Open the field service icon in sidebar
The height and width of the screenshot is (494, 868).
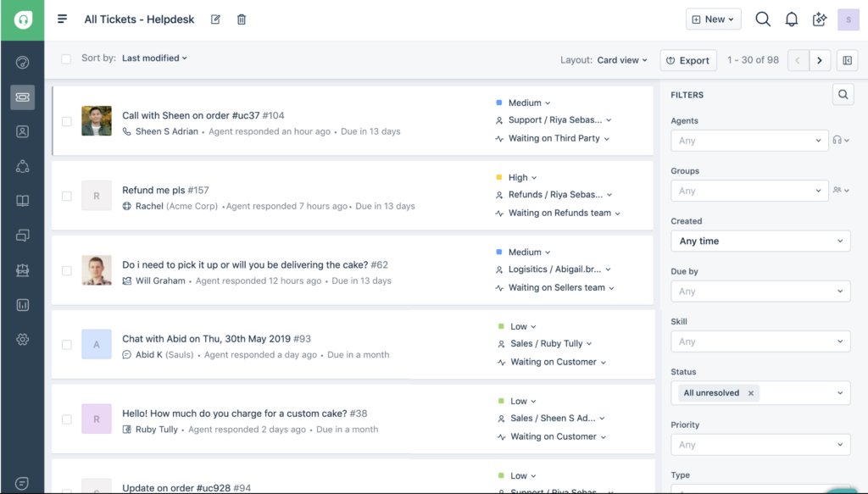click(x=23, y=270)
